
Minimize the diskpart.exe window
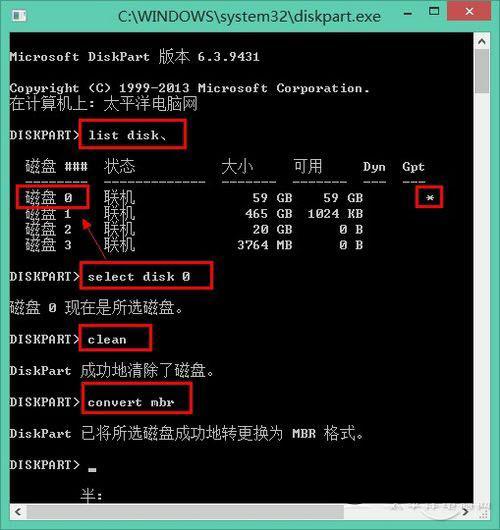408,14
